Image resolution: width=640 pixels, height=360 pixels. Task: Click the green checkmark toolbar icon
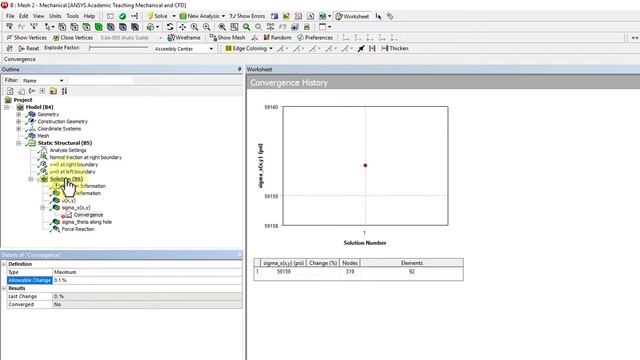(x=122, y=16)
